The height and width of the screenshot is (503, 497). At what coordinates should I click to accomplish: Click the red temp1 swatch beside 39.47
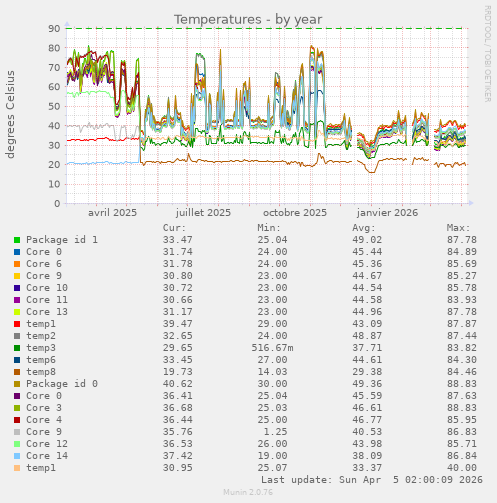(x=17, y=324)
